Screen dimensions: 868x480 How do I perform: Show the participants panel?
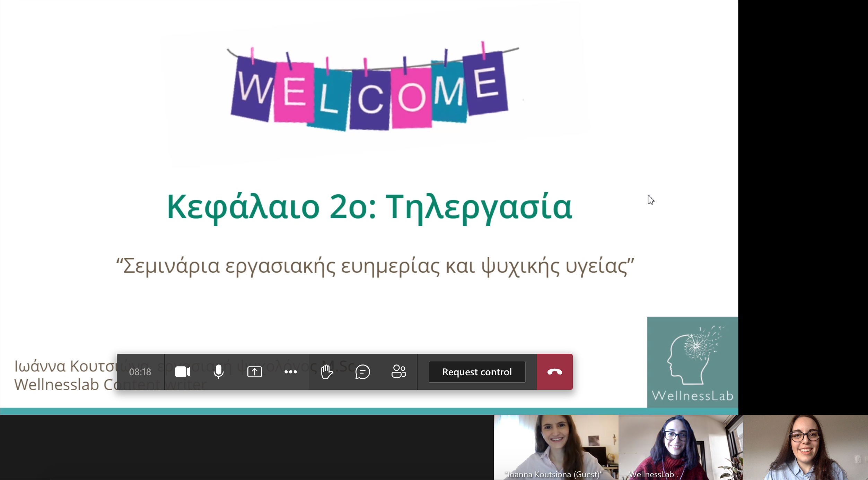398,372
